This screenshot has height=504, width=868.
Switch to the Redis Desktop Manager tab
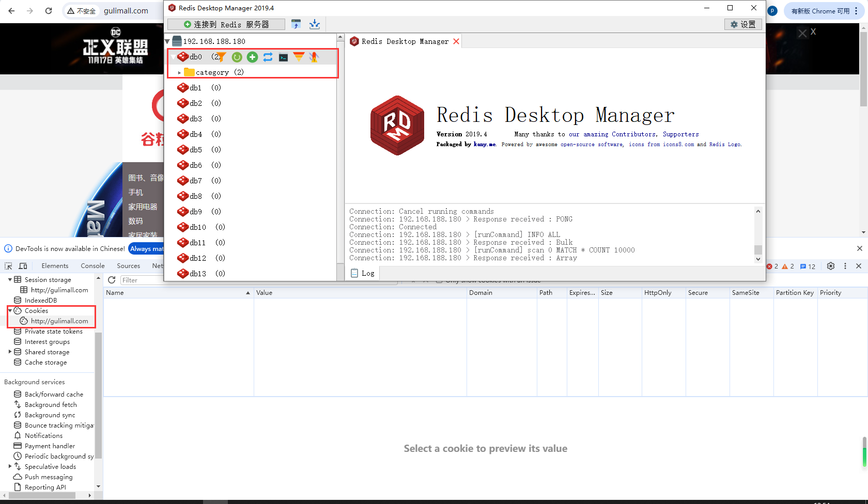[405, 41]
